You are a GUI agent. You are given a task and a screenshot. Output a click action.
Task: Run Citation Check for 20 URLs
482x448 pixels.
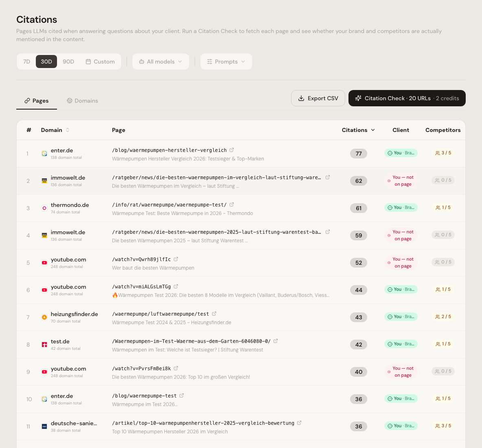click(407, 98)
